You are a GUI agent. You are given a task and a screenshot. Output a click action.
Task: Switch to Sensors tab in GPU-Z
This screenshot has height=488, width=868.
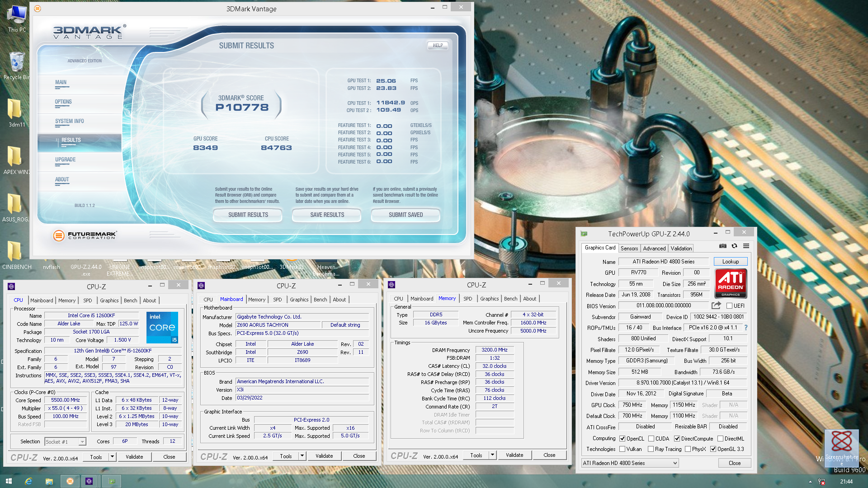pos(629,249)
